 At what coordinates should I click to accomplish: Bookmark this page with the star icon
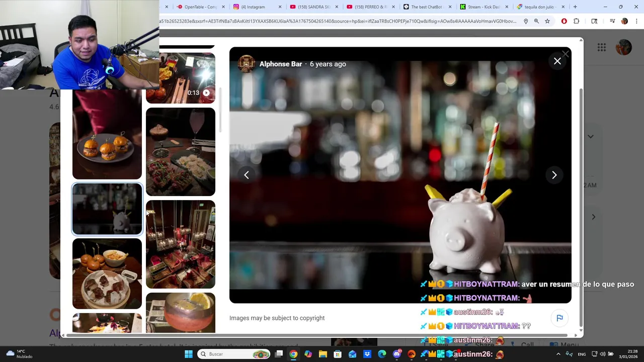point(547,21)
